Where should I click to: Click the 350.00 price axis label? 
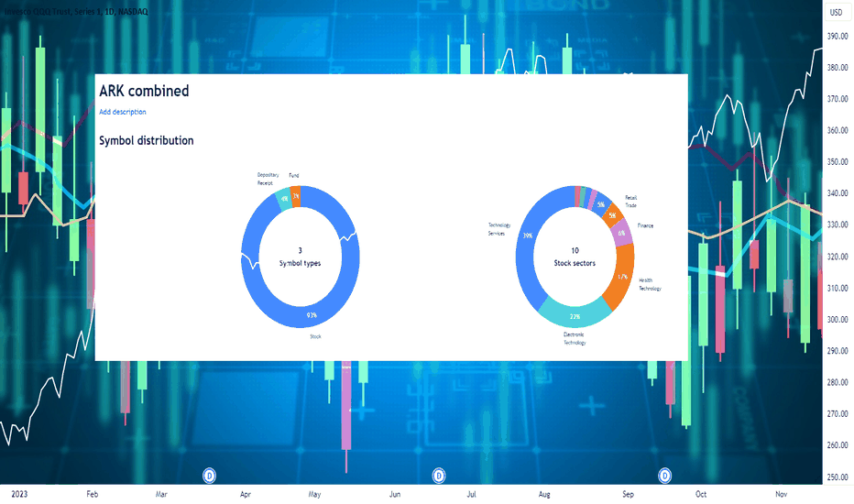(x=838, y=162)
